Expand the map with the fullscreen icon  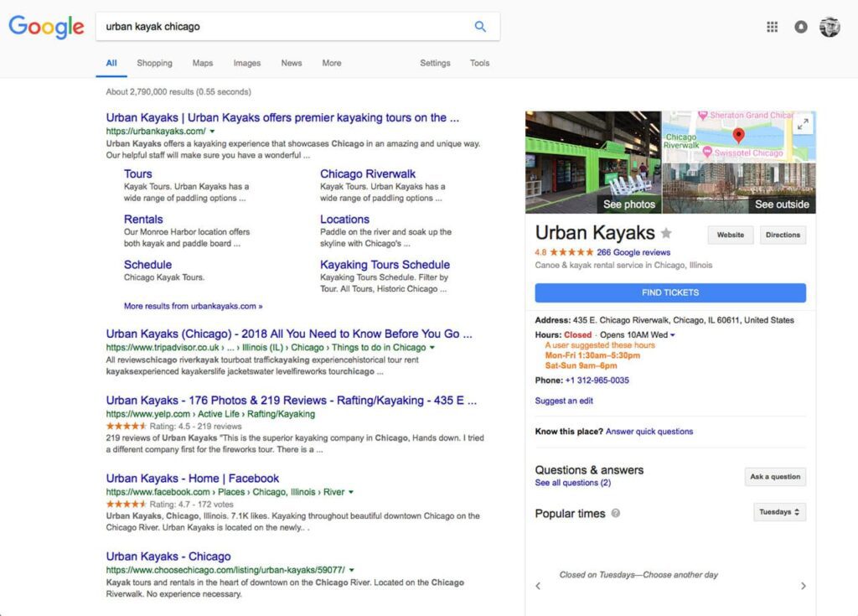point(803,124)
